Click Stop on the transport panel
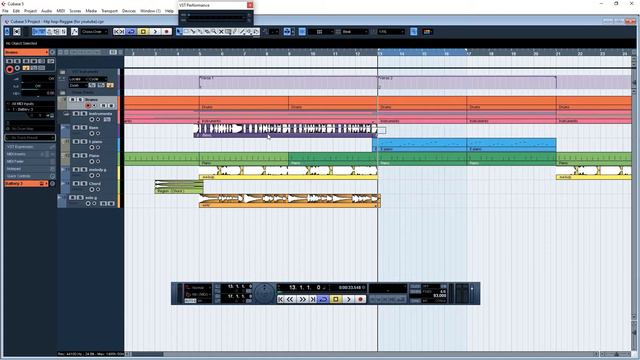The height and width of the screenshot is (360, 640). pyautogui.click(x=336, y=299)
